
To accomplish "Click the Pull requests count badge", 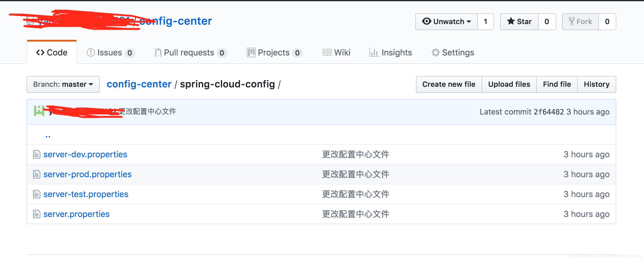I will coord(222,53).
